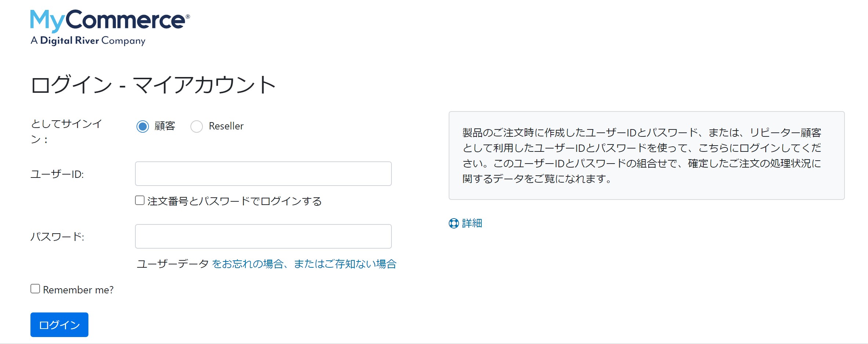868x344 pixels.
Task: Click the Remember me? label text
Action: click(78, 290)
